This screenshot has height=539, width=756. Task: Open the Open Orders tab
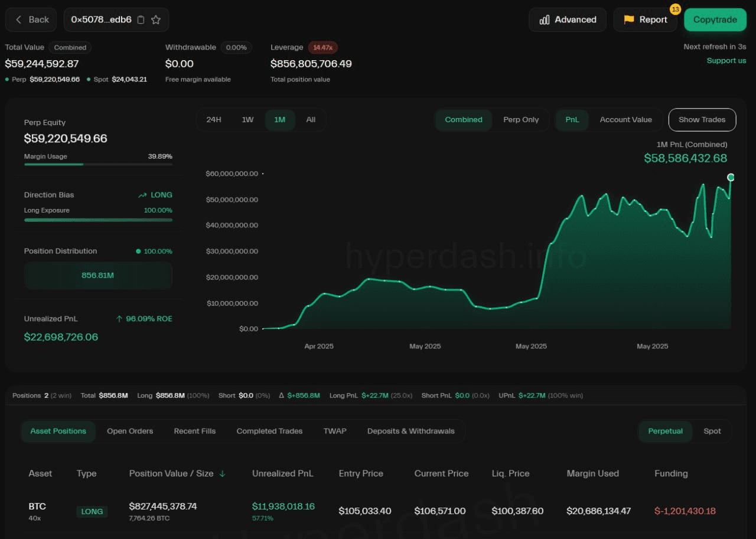pos(130,431)
